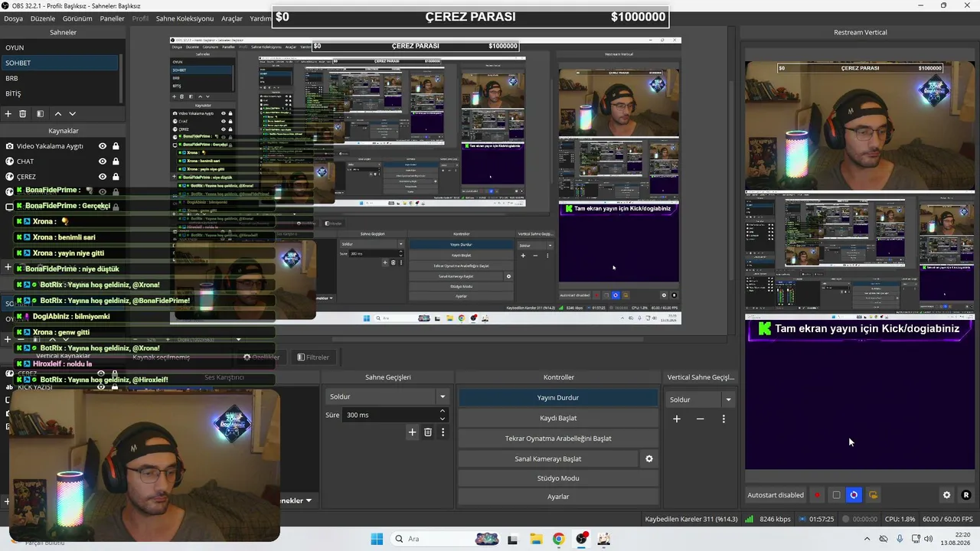Click the orange vertical virtual camera icon
This screenshot has width=980, height=551.
[x=873, y=495]
